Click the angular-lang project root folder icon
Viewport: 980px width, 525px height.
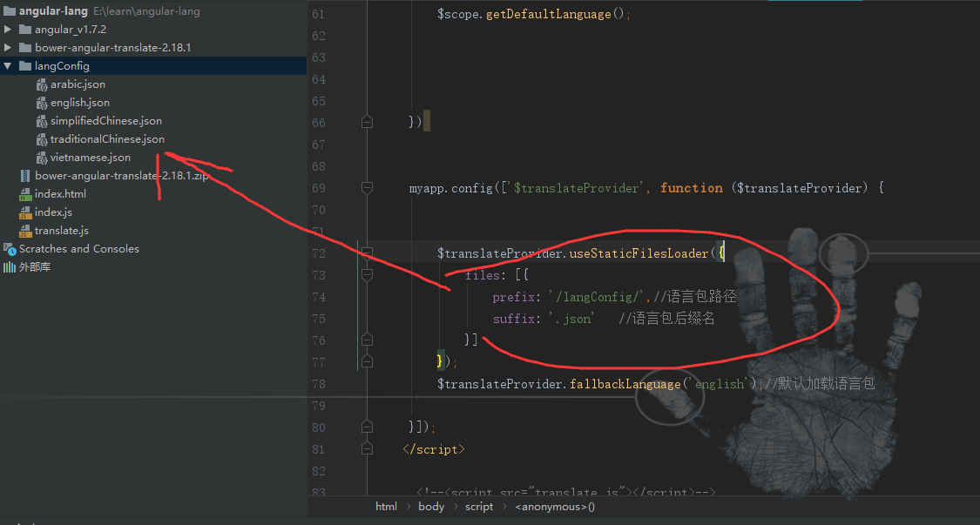point(10,11)
